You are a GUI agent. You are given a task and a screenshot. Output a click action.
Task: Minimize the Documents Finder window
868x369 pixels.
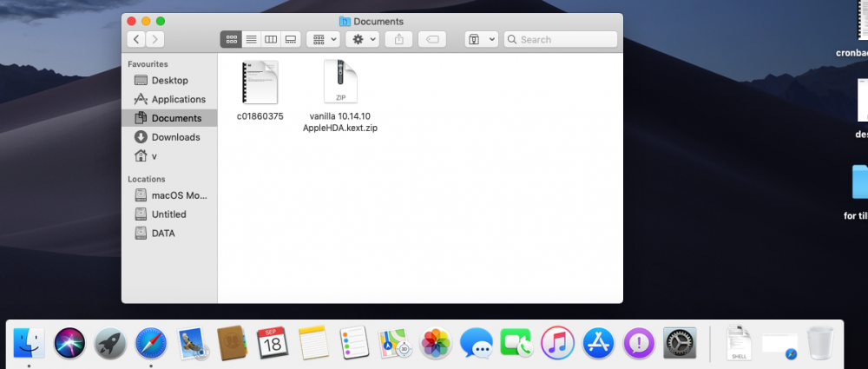tap(146, 22)
